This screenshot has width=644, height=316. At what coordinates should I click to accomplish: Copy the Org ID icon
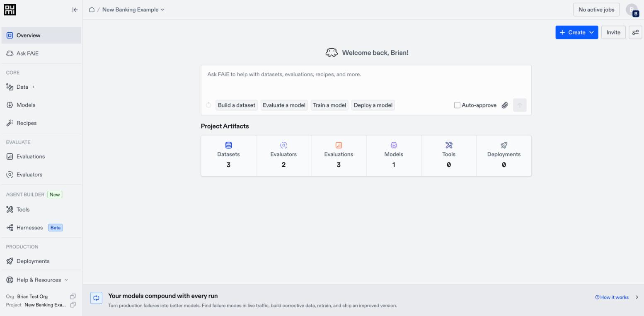coord(73,297)
